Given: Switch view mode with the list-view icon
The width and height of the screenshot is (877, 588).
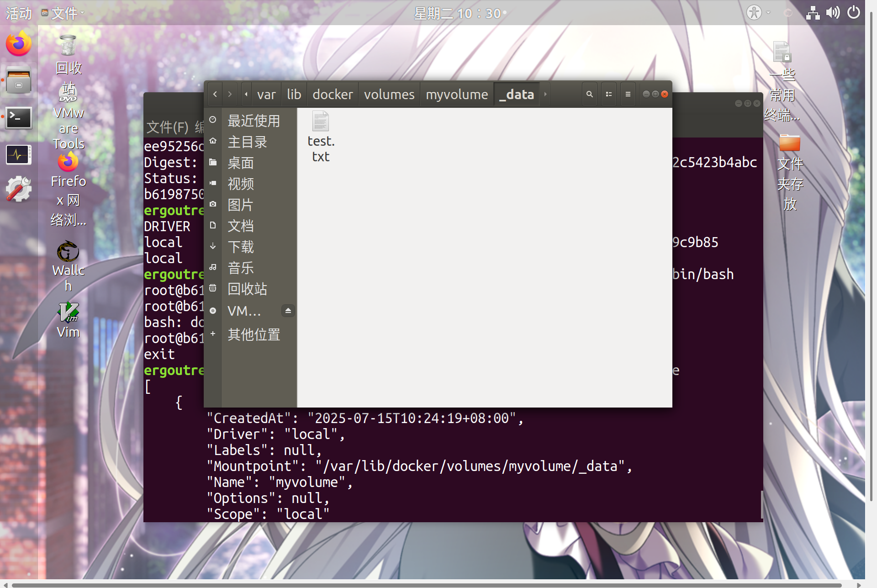Looking at the screenshot, I should tap(609, 94).
